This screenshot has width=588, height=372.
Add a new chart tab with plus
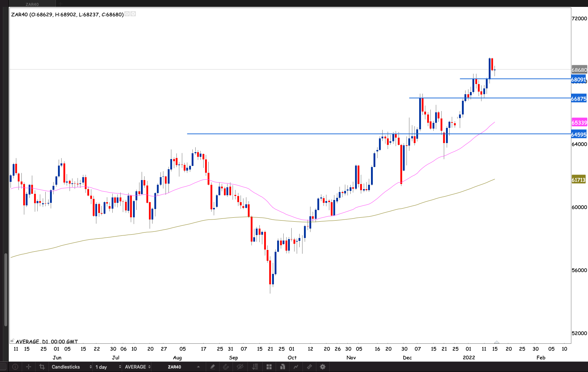tap(61, 4)
